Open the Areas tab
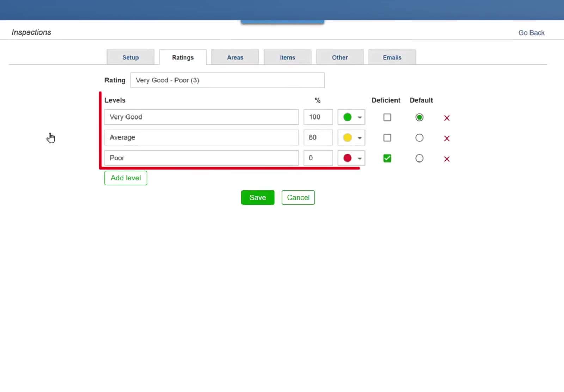The width and height of the screenshot is (564, 392). point(235,57)
